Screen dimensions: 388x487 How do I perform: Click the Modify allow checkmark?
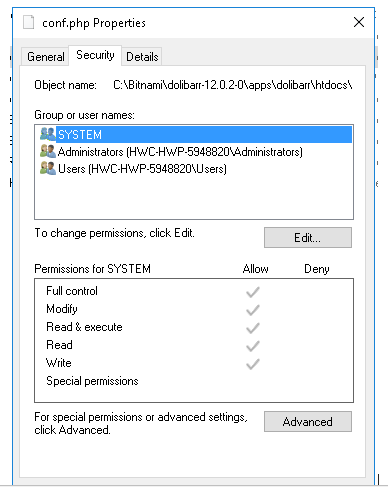[253, 310]
